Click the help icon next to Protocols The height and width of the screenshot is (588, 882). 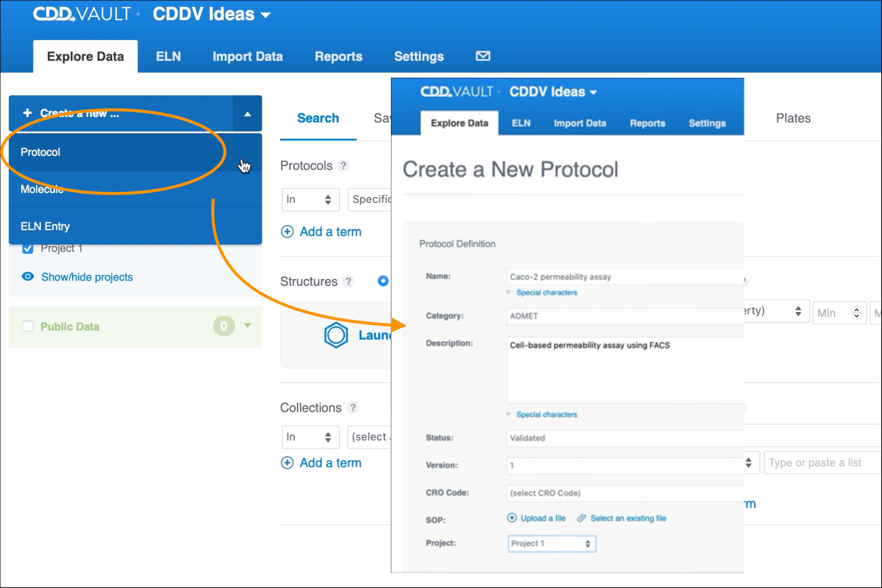343,165
